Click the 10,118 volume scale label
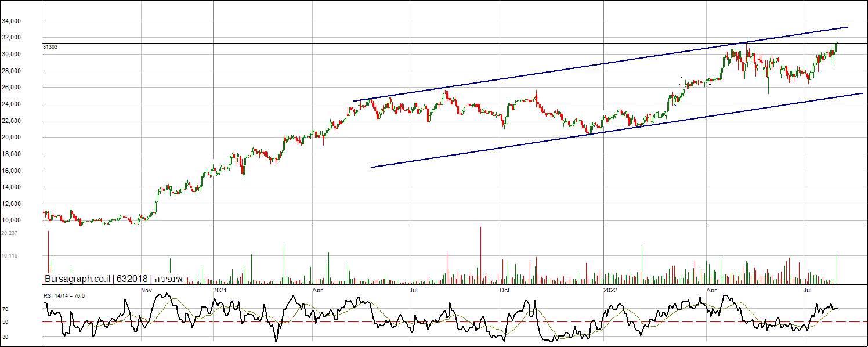The image size is (868, 347). [9, 256]
